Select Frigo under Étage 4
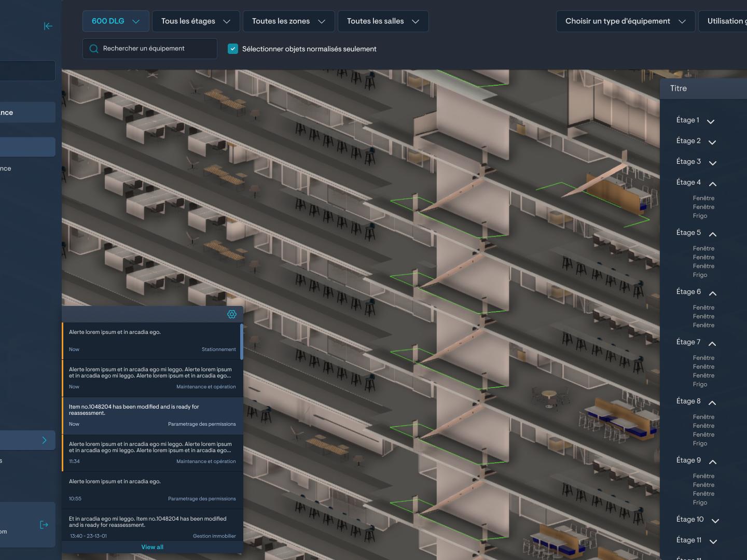Screen dimensions: 747x560 [x=700, y=216]
